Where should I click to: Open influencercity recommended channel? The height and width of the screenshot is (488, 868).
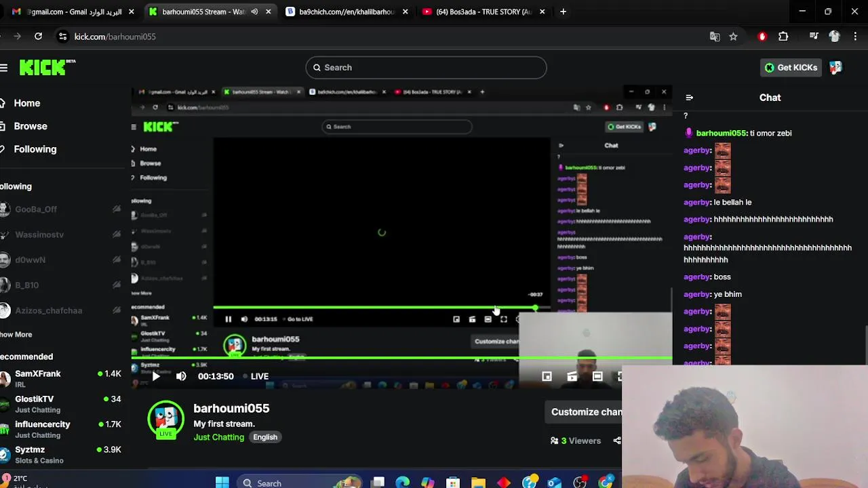(x=61, y=429)
